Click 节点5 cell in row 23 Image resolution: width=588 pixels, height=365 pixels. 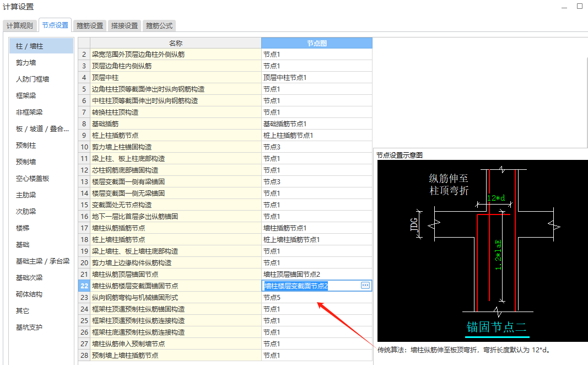pyautogui.click(x=317, y=298)
